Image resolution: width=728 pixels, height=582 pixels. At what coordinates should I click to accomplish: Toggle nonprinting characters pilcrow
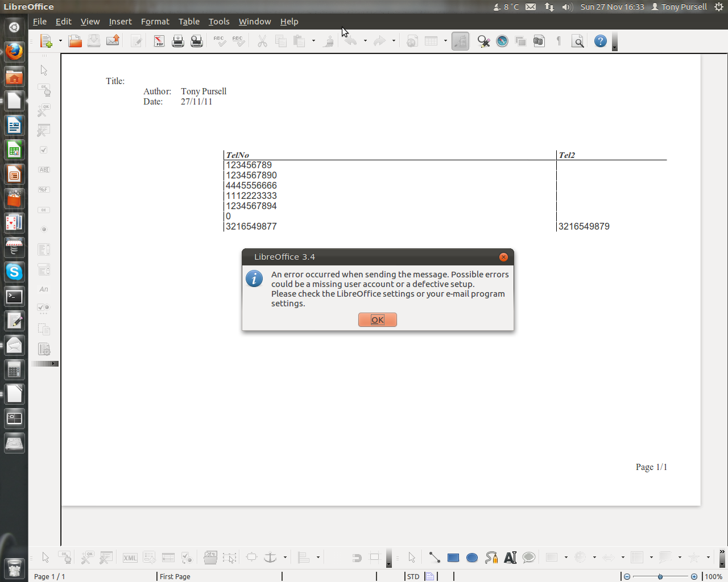pos(559,41)
